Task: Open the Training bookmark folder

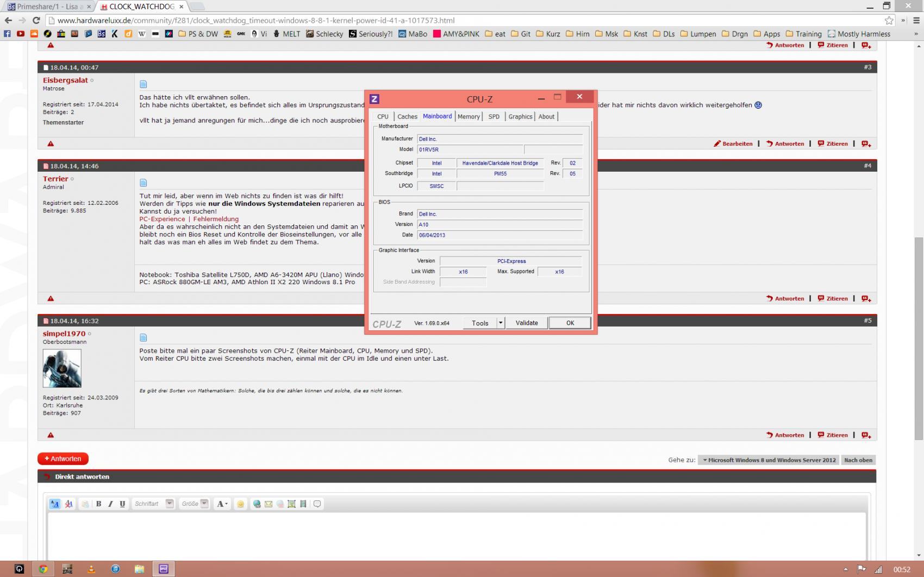Action: coord(803,34)
